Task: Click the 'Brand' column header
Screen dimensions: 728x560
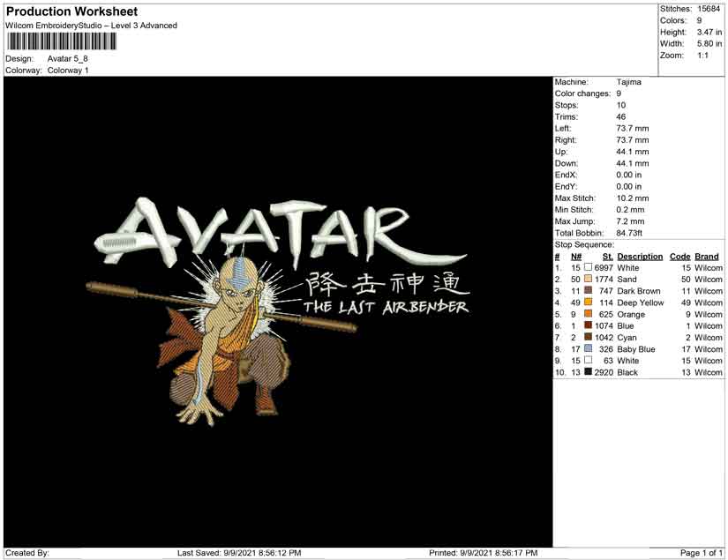Action: click(707, 257)
